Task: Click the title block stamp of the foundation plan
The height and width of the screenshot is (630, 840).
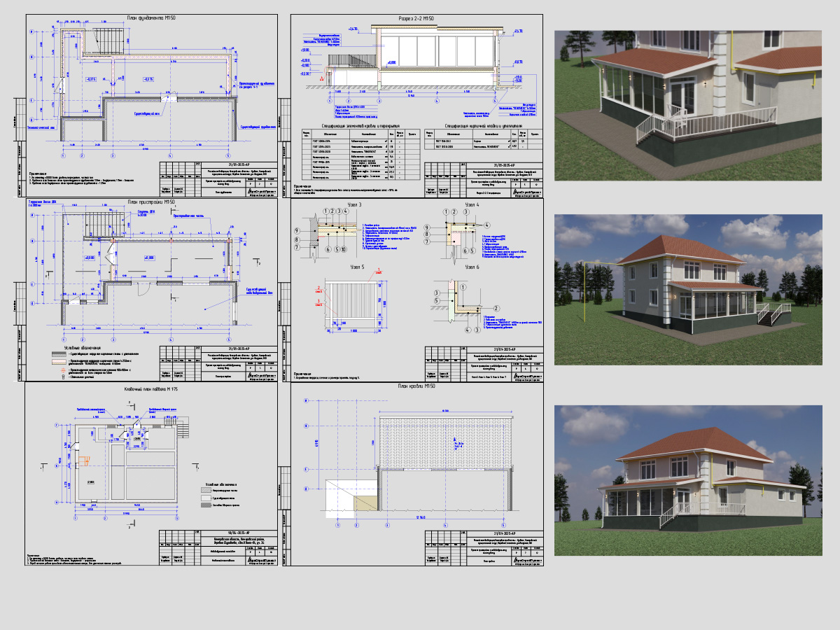Action: [218, 178]
